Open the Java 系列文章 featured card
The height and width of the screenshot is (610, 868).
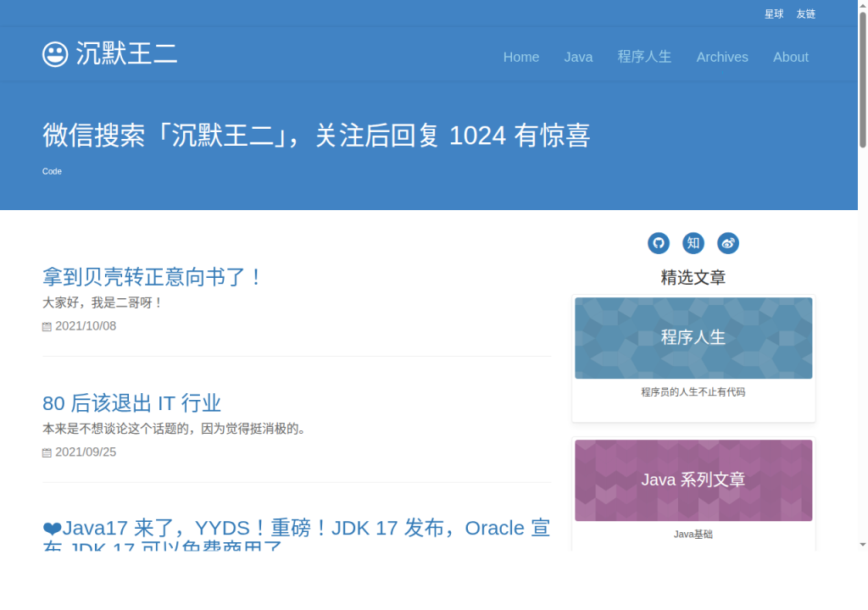[x=693, y=480]
